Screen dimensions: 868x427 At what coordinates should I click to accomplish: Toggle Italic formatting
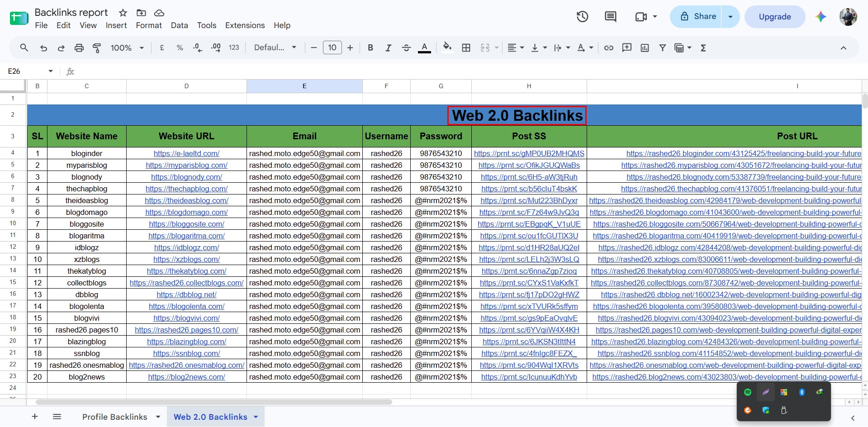click(x=388, y=47)
